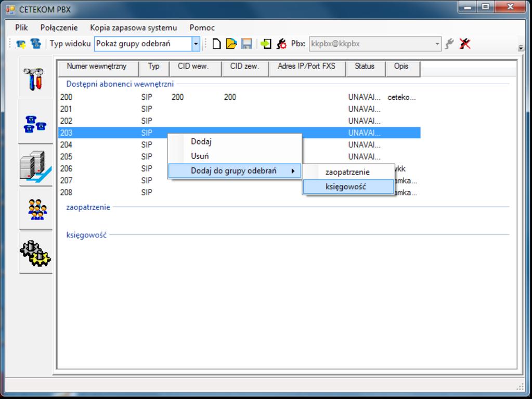Open file with yellow folder icon
Screen dimensions: 532x399
point(231,44)
